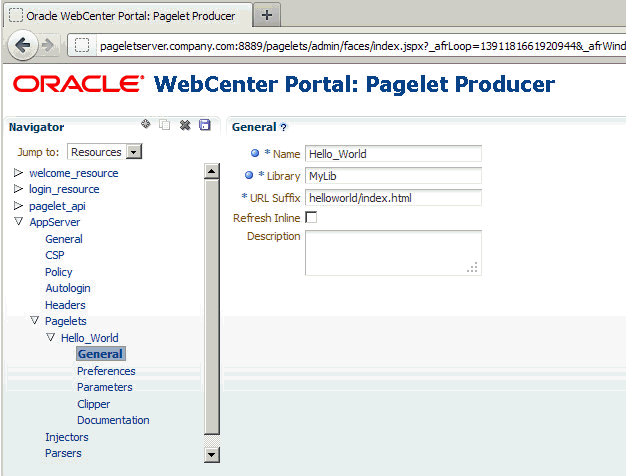
Task: Click the Navigator scrollbar up arrow
Action: click(212, 171)
